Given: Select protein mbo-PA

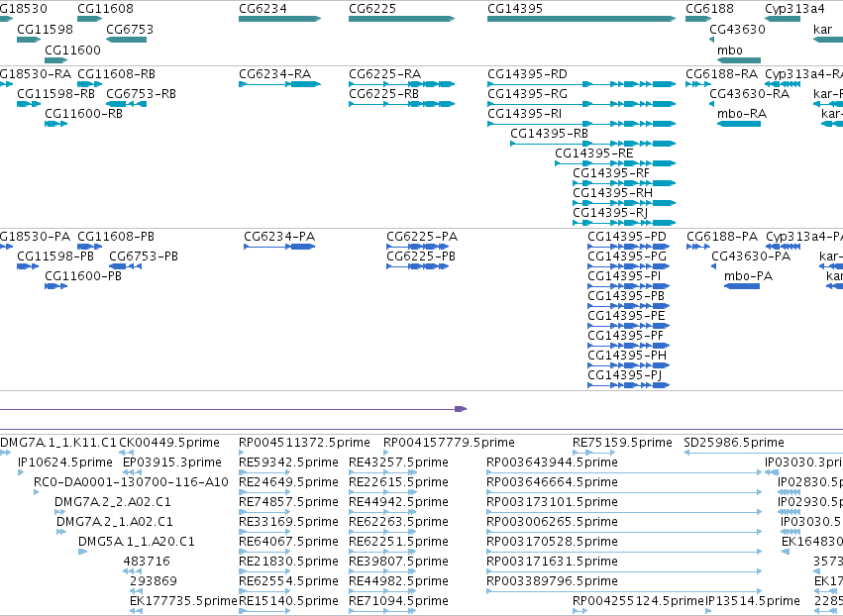Looking at the screenshot, I should point(748,277).
